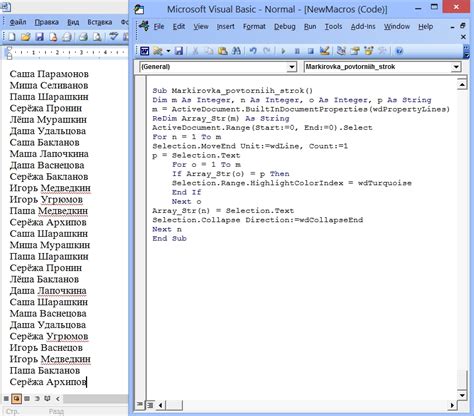474x416 pixels.
Task: Toggle Design Mode icon
Action: (x=324, y=51)
